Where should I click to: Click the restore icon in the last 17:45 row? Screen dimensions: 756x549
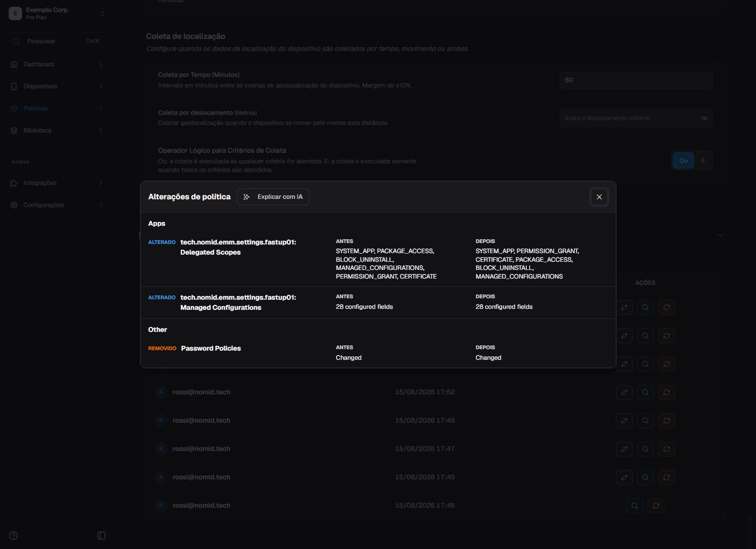tap(656, 506)
